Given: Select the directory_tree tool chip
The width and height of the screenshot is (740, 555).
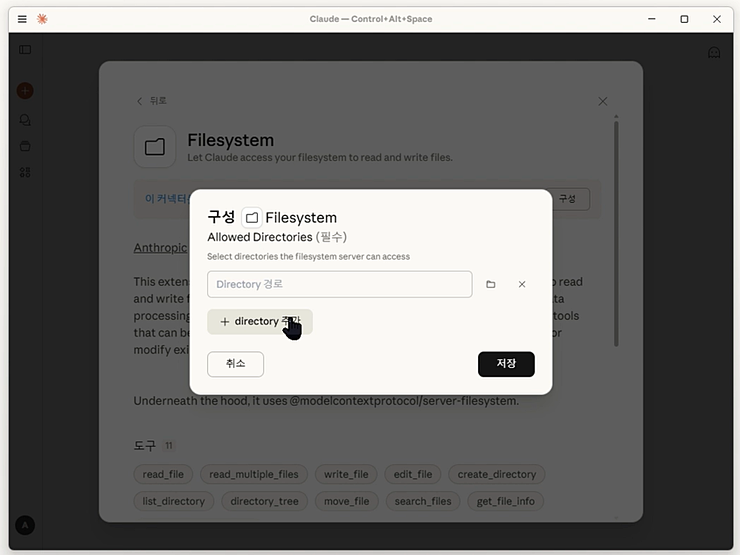Looking at the screenshot, I should click(264, 501).
